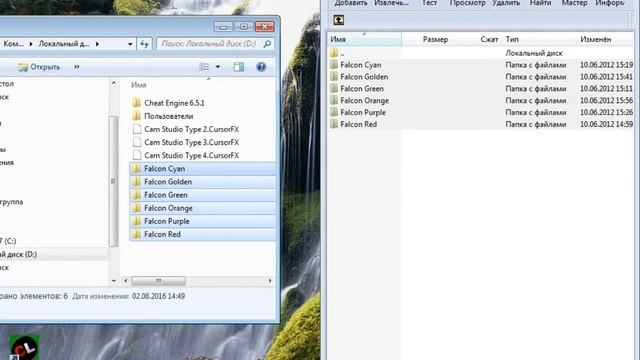Screen dimensions: 640x360
Task: Click the 10.06.2012 15:56 date cell
Action: pyautogui.click(x=606, y=100)
